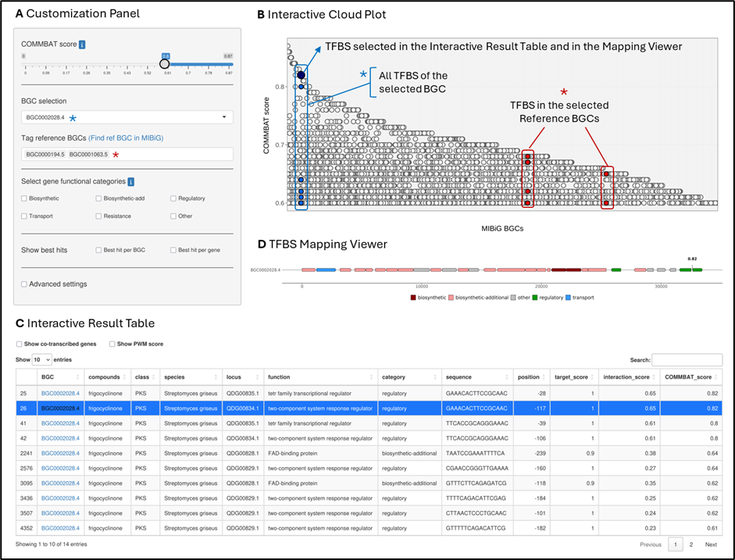The height and width of the screenshot is (560, 735).
Task: Click the COMMBAT score info icon
Action: point(83,45)
